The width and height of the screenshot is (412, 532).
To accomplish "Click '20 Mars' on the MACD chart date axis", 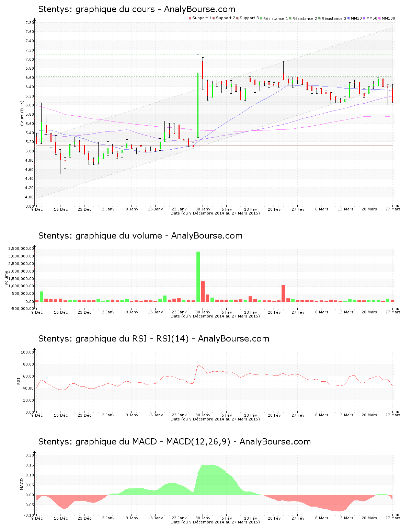I will (x=369, y=518).
